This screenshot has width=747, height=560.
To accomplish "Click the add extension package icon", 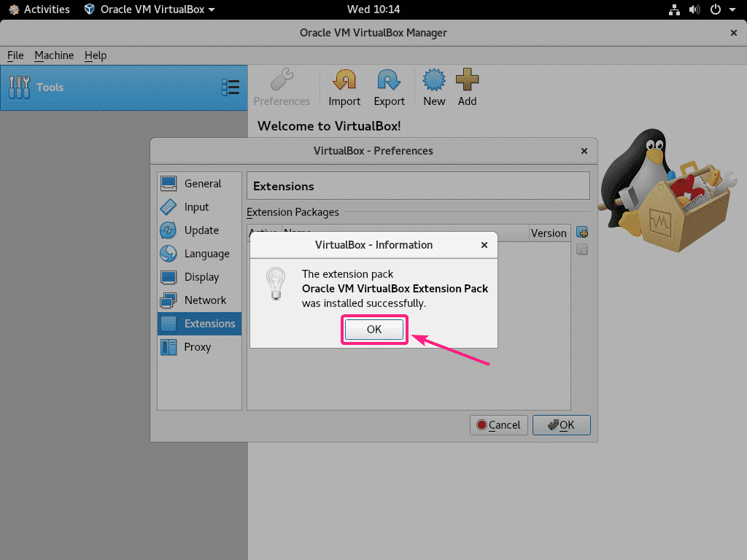I will [581, 232].
